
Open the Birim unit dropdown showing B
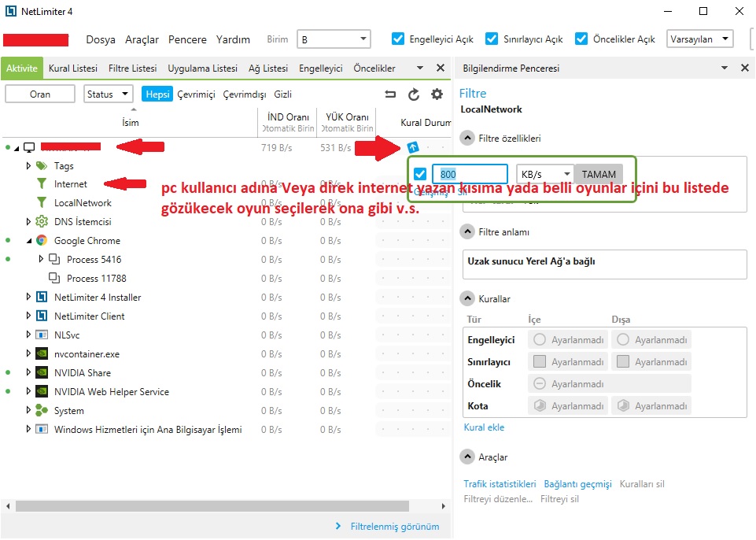tap(334, 39)
